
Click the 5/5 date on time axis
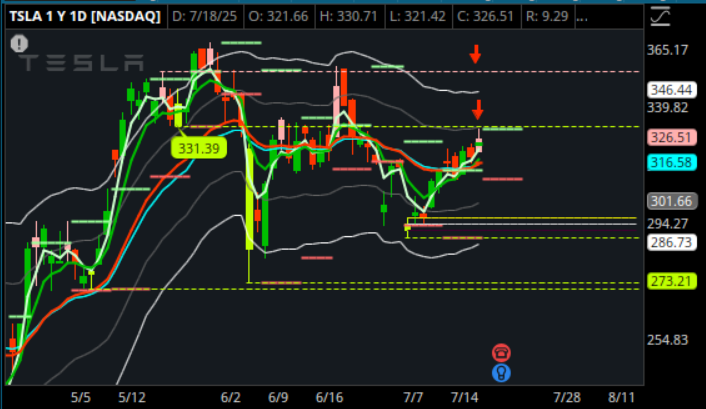pyautogui.click(x=81, y=398)
